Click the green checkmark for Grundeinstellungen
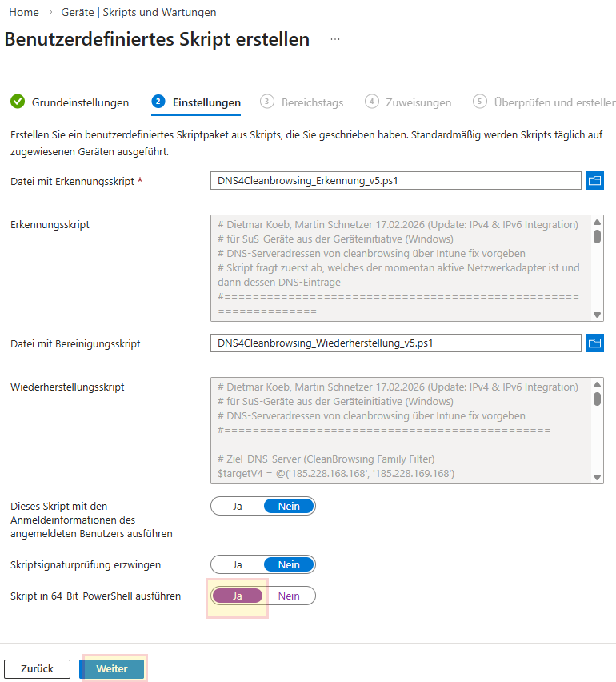This screenshot has height=682, width=616. [x=18, y=102]
